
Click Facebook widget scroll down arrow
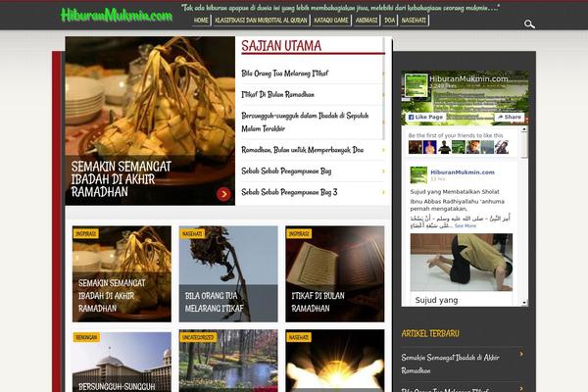point(524,303)
